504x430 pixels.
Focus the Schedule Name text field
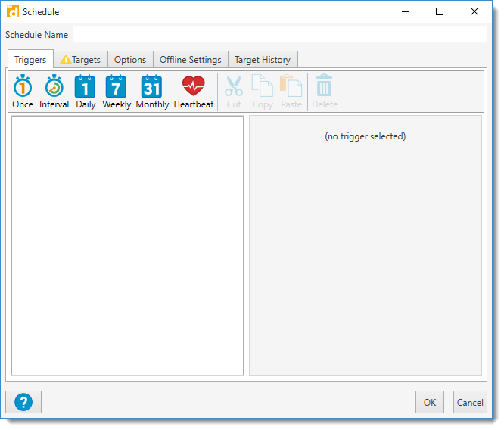pyautogui.click(x=279, y=35)
